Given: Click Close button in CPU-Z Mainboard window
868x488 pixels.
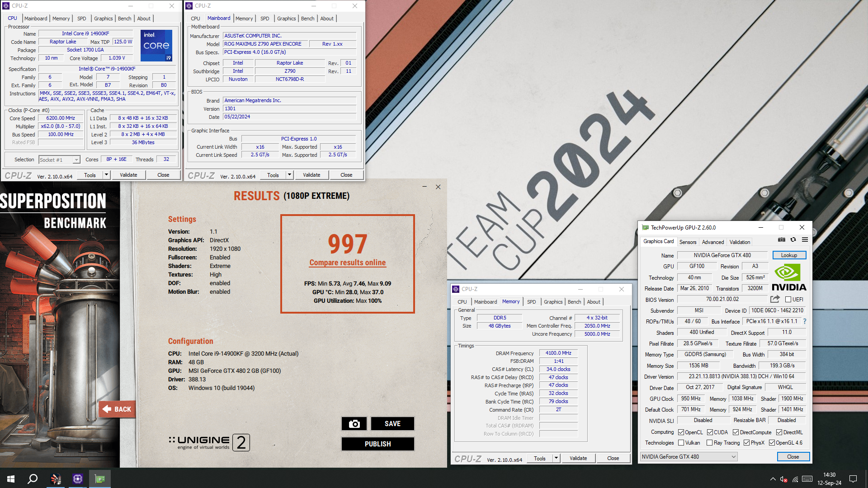Looking at the screenshot, I should click(x=346, y=175).
